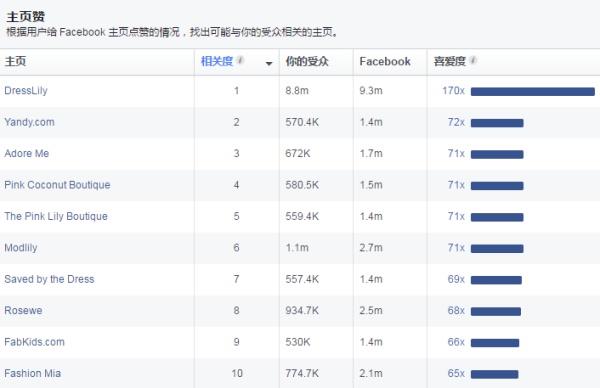Open the FabKids.com page link

34,342
